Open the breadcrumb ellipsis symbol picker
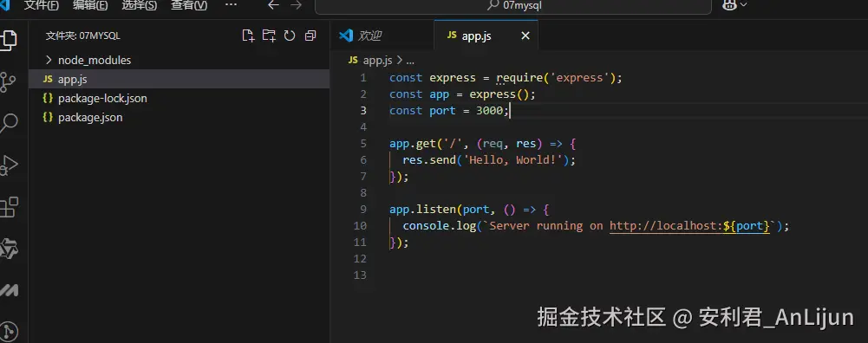Viewport: 868px width, 343px height. [410, 61]
